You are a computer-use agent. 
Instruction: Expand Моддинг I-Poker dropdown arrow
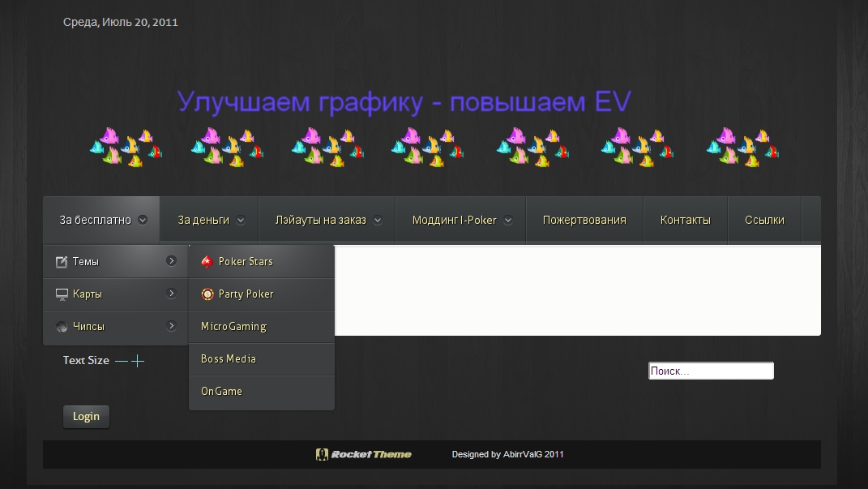pos(508,220)
